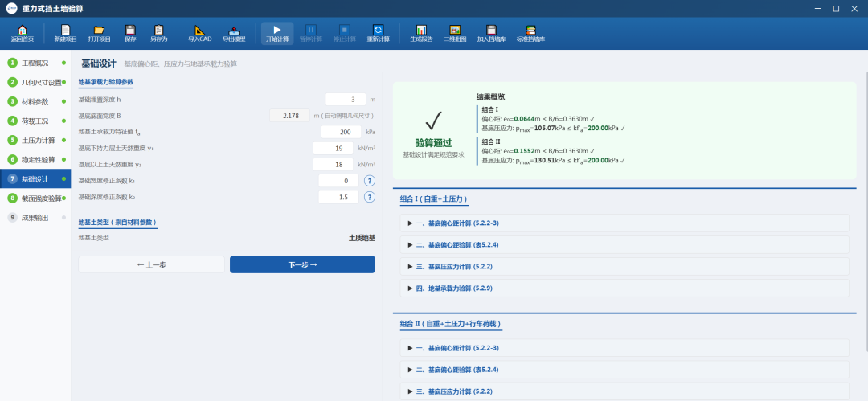Click the right panel vertical scrollbar
Screen dimensions: 868x401
click(866, 211)
